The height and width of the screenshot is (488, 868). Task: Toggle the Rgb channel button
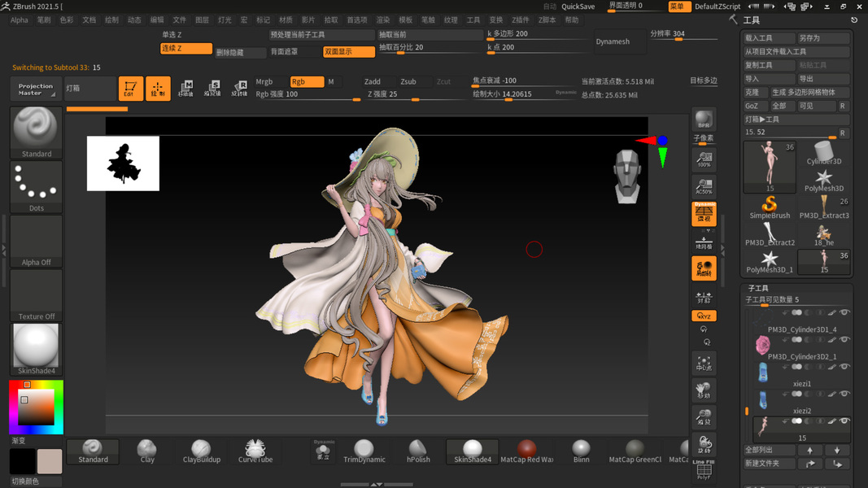click(x=307, y=81)
